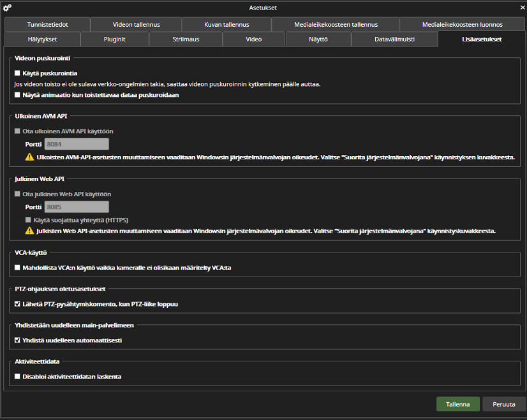527x420 pixels.
Task: Switch to Pluginit tab
Action: pyautogui.click(x=115, y=40)
